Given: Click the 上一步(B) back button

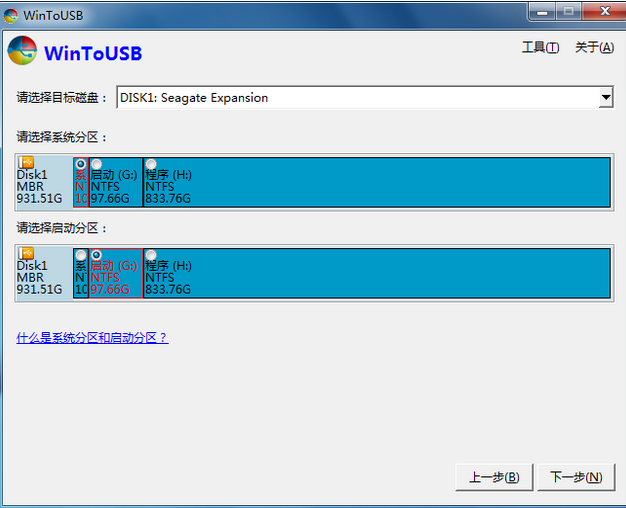Looking at the screenshot, I should click(494, 477).
